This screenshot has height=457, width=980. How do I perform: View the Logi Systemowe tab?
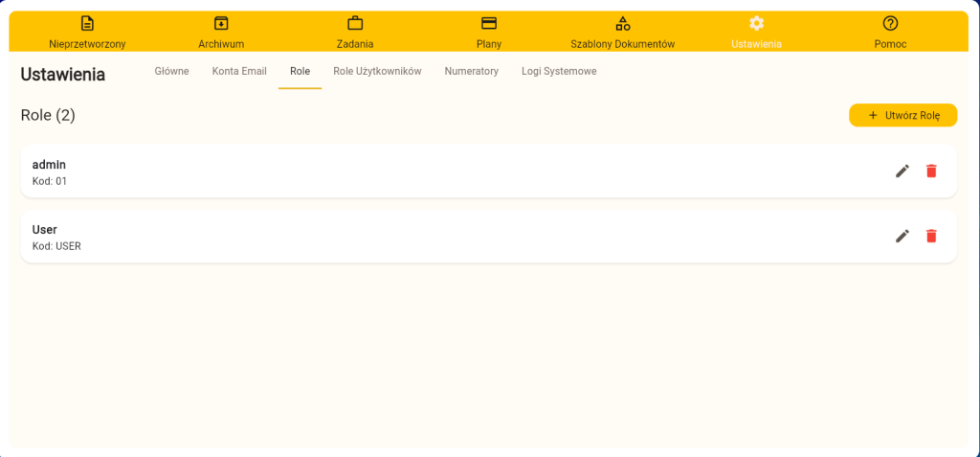(x=559, y=71)
